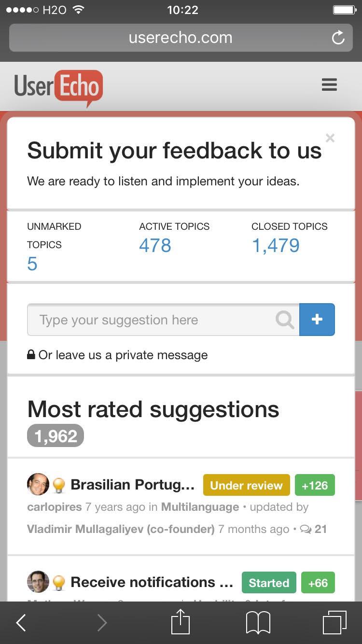Go back using Safari back arrow
This screenshot has width=362, height=644.
[x=21, y=623]
